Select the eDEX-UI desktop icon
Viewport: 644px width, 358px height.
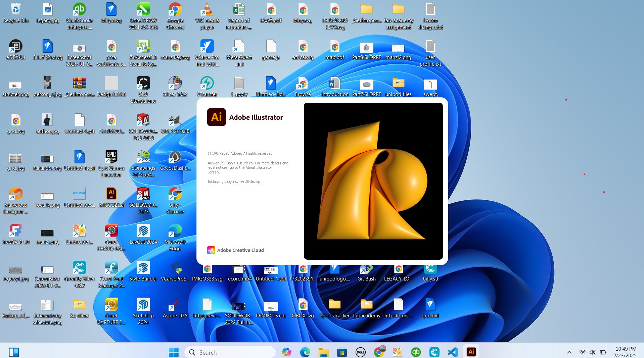16,50
